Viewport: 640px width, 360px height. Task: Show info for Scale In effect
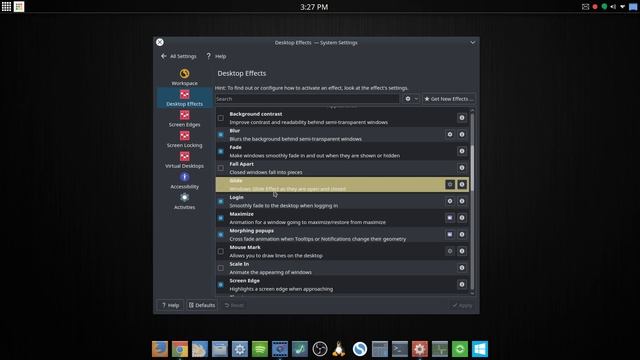(x=462, y=268)
